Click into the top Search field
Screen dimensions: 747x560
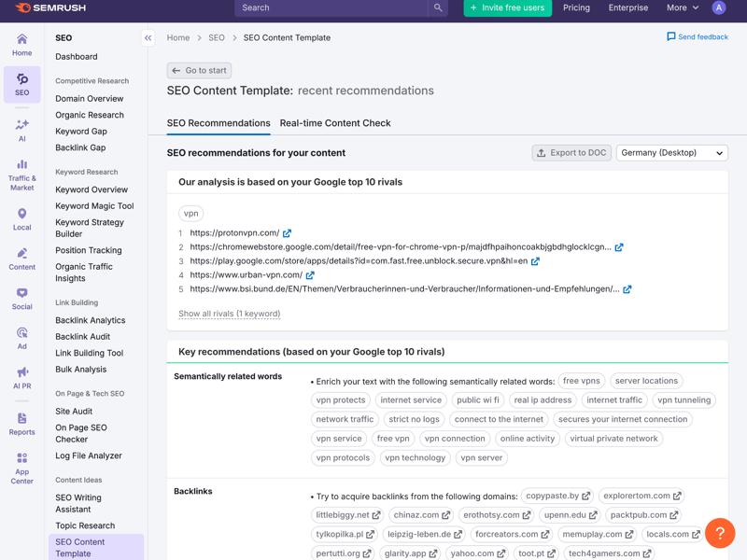click(x=331, y=8)
